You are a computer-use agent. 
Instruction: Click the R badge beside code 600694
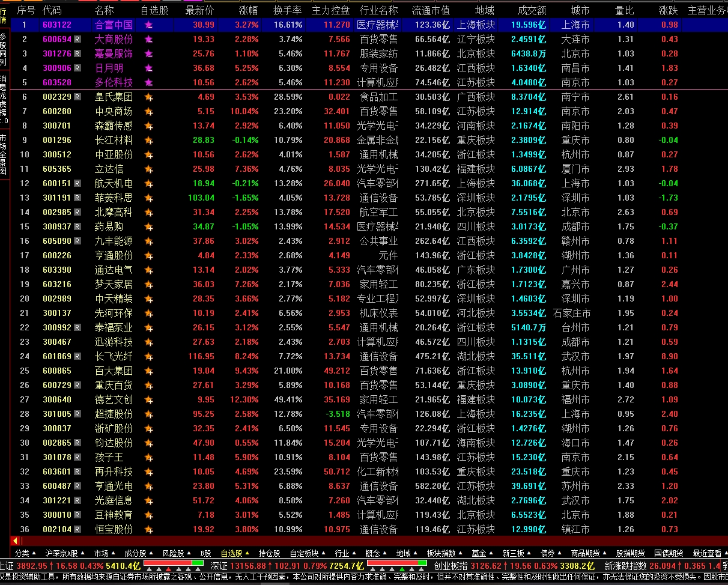click(77, 39)
